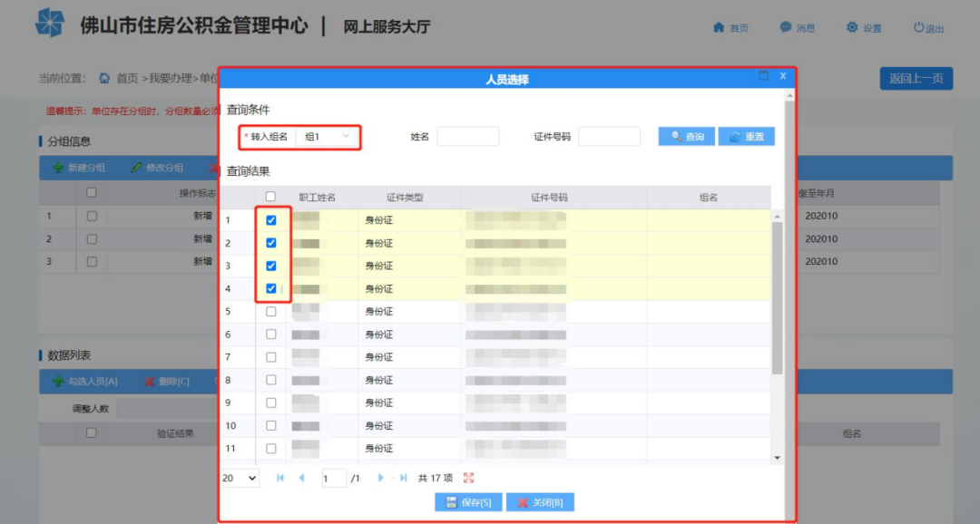Uncheck the checkbox in row 1
Viewport: 980px width, 524px height.
270,220
